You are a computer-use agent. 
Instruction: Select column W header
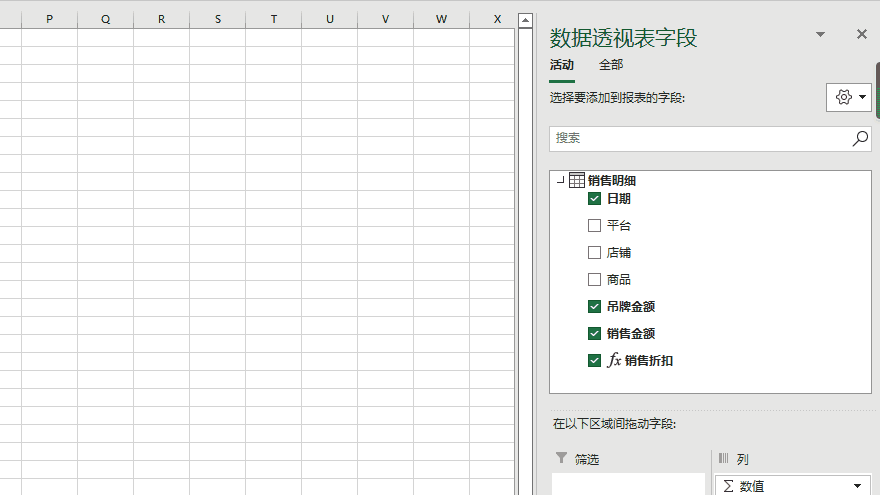(442, 20)
